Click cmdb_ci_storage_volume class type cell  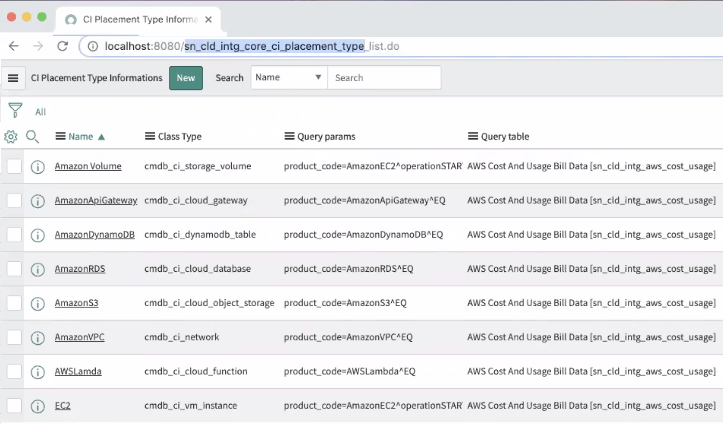point(198,166)
